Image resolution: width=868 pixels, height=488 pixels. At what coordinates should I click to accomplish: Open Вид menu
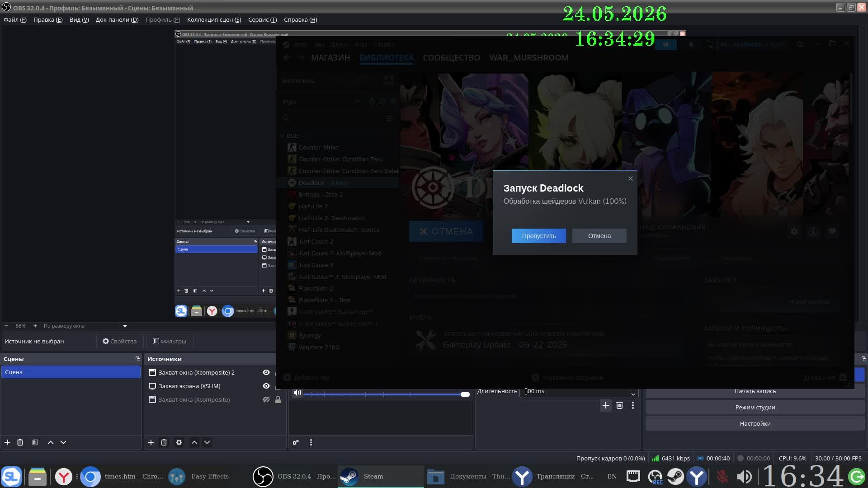click(x=79, y=19)
